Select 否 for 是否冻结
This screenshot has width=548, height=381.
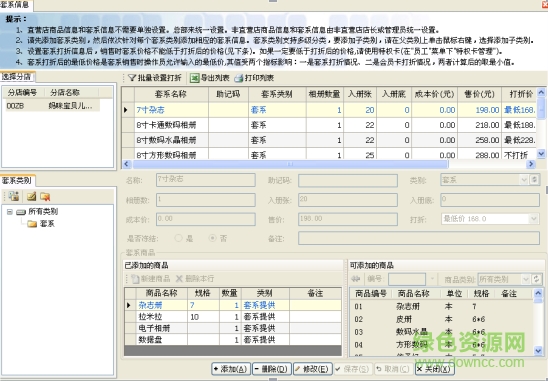(x=212, y=238)
